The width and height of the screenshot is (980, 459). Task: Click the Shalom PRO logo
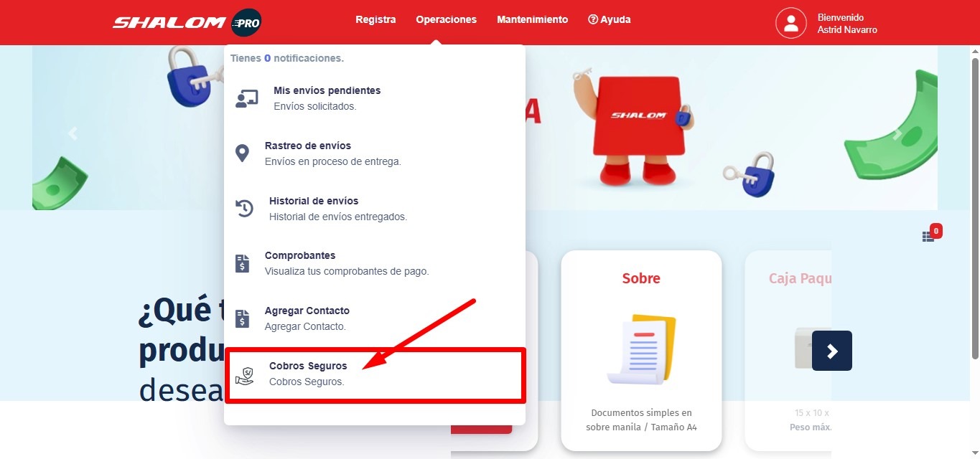[187, 22]
